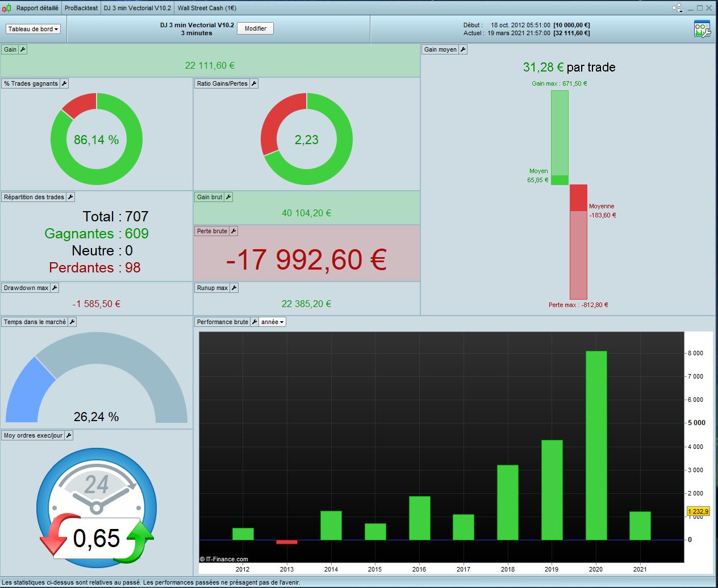The width and height of the screenshot is (718, 588).
Task: Click the Modifier button
Action: pyautogui.click(x=255, y=28)
